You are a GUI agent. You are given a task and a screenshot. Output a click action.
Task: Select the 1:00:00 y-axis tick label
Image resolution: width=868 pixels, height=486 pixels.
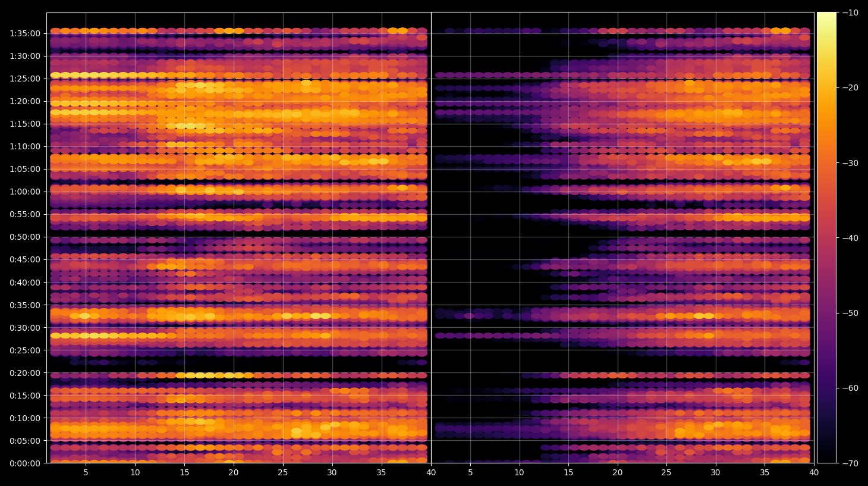[x=25, y=192]
